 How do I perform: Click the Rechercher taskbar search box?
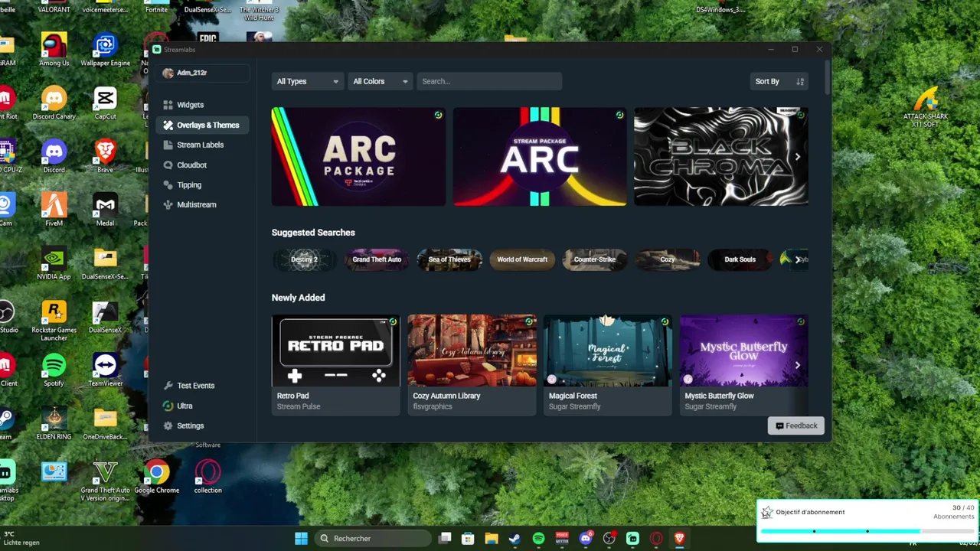click(372, 539)
